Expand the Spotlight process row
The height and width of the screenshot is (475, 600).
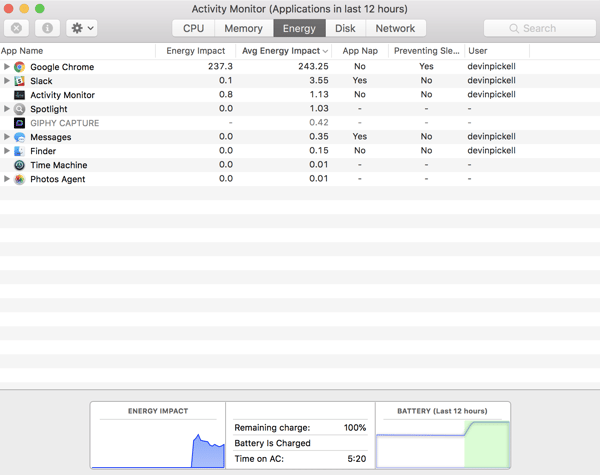click(x=7, y=109)
